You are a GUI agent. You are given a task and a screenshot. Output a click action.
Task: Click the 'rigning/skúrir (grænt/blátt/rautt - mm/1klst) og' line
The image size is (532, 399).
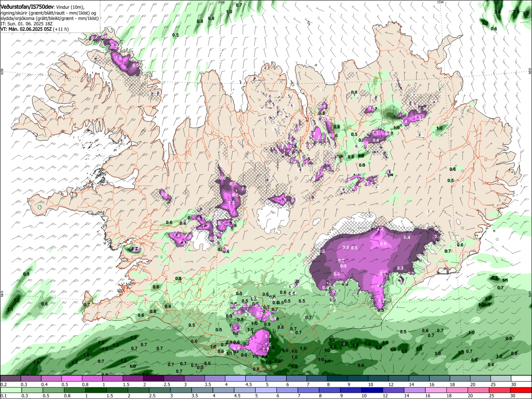click(48, 13)
